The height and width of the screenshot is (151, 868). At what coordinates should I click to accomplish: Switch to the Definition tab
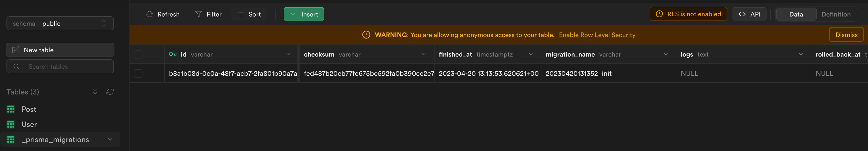click(x=836, y=14)
